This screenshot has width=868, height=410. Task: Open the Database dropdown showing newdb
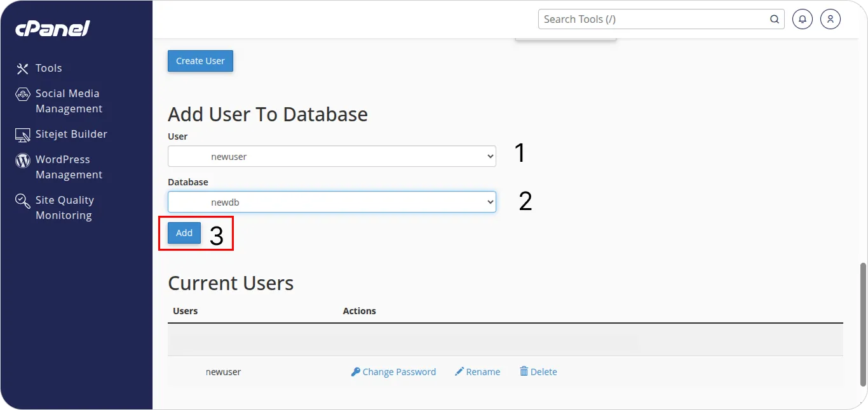click(332, 202)
